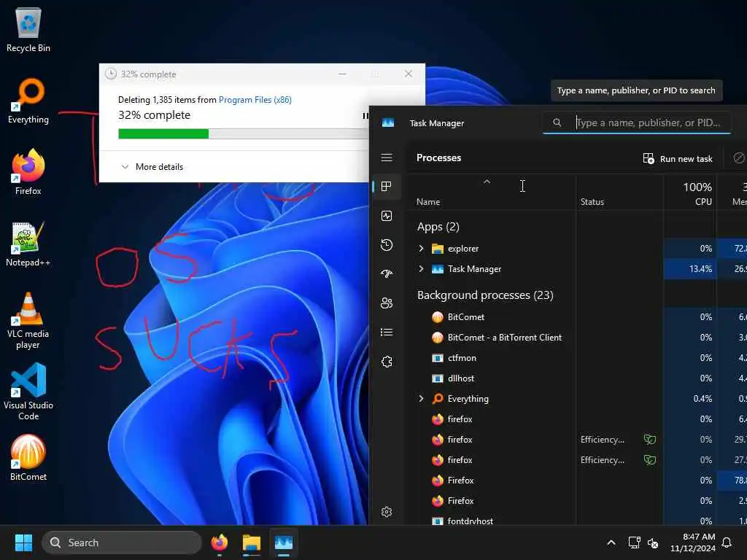This screenshot has width=747, height=560.
Task: Select the Visual Studio Code desktop shortcut
Action: [28, 392]
